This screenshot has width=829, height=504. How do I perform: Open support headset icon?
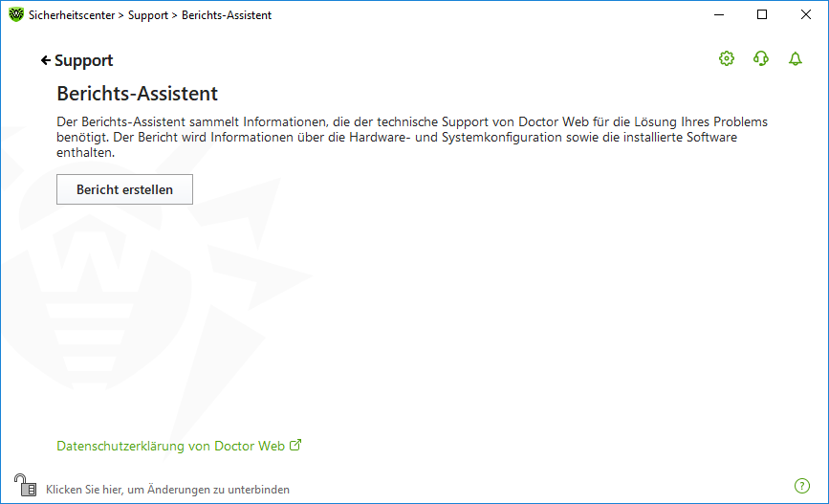point(761,58)
